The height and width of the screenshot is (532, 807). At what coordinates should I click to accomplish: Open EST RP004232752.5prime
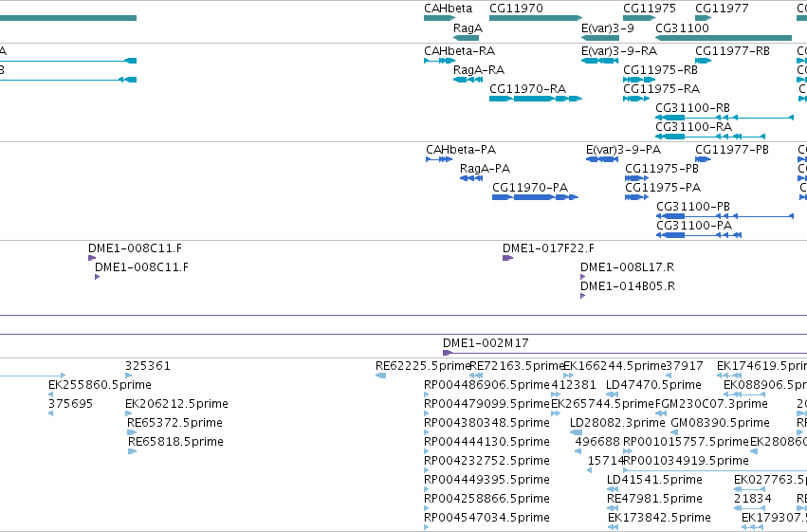point(426,470)
